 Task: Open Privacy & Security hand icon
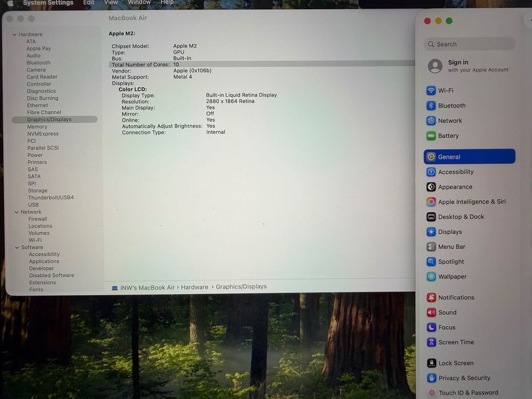[431, 378]
